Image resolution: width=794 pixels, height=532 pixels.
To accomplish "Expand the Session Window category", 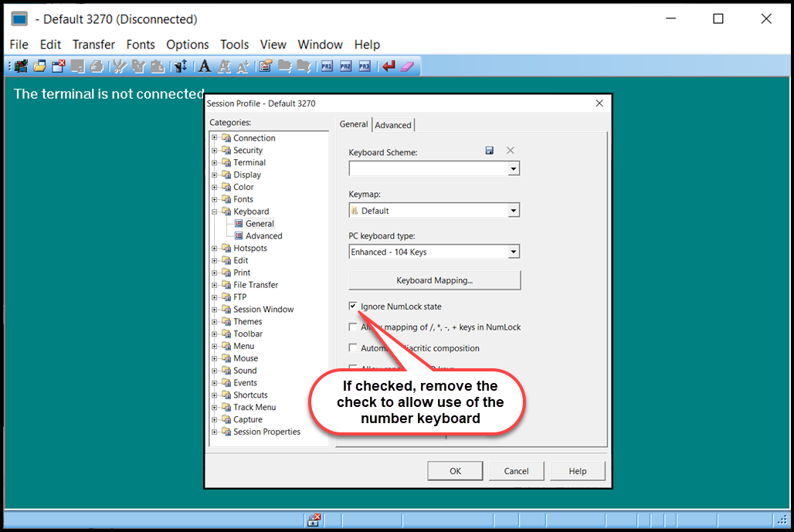I will [x=215, y=309].
